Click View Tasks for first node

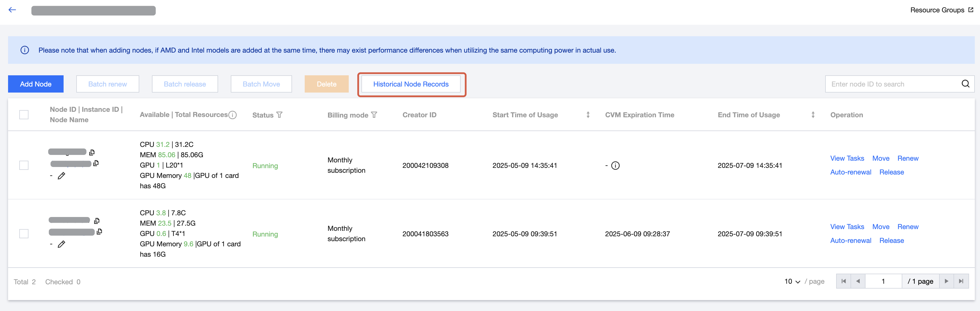[x=847, y=158]
